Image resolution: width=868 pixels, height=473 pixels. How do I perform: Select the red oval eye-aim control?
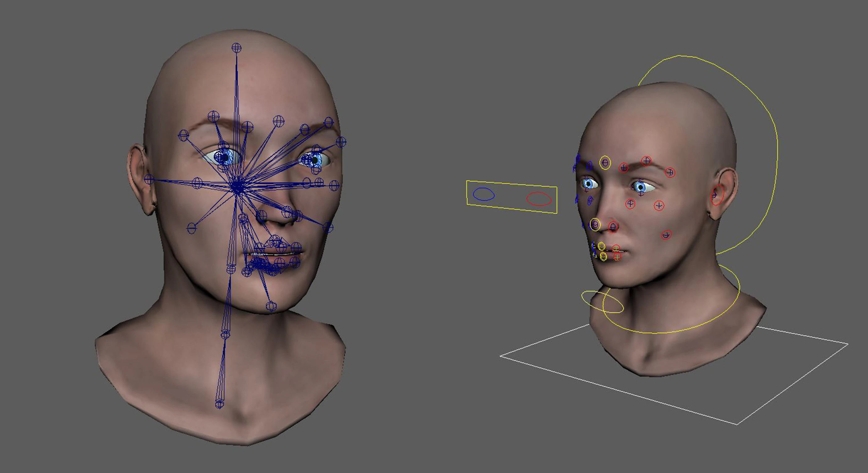(x=539, y=199)
